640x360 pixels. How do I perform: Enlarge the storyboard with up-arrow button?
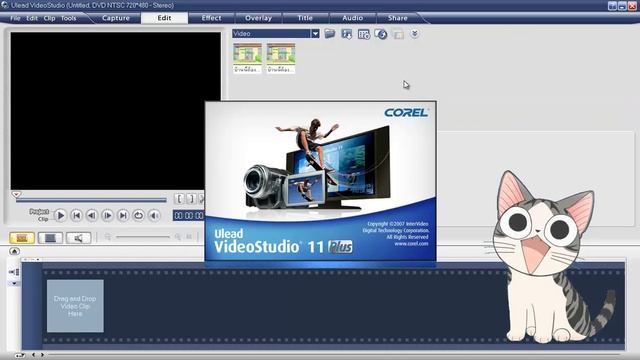coord(14,251)
